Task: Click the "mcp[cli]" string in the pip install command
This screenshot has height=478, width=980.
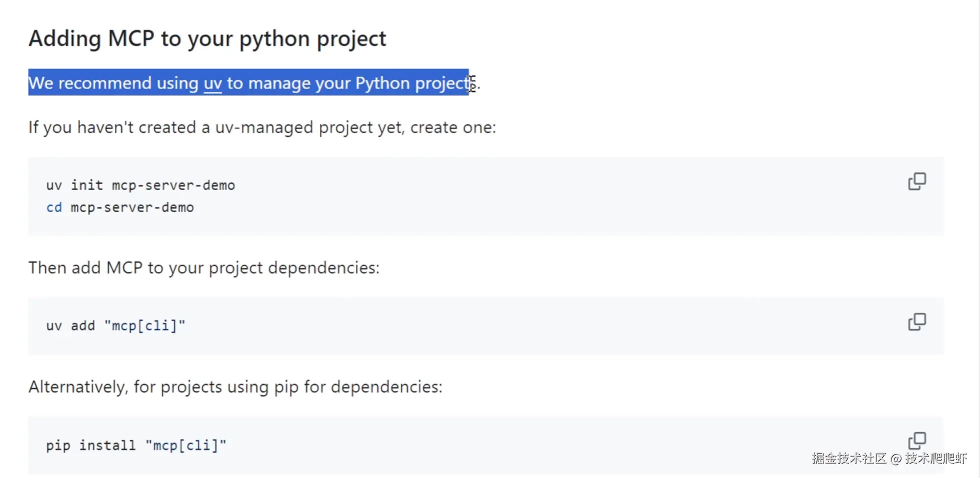Action: point(185,445)
